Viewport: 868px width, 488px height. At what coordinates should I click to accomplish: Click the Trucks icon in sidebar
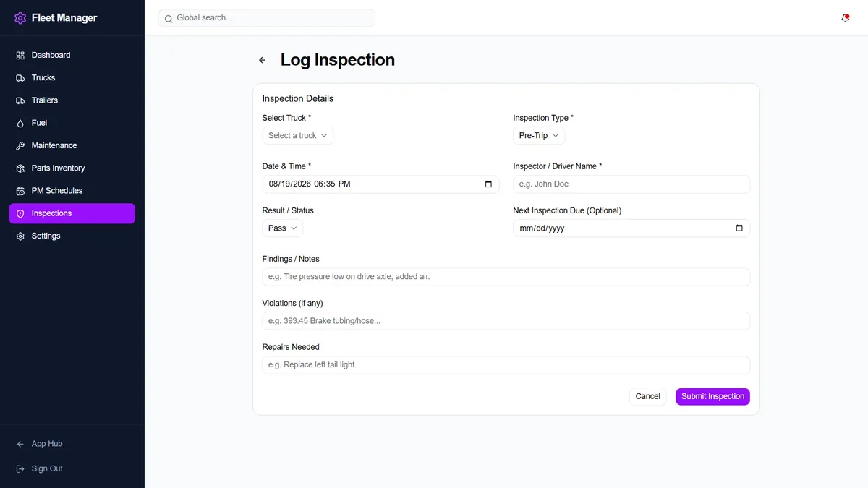coord(20,77)
